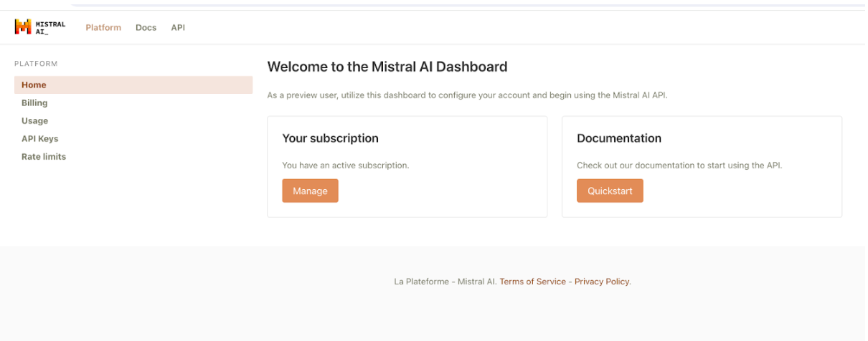Screen dimensions: 868x341
Task: Open the Privacy Policy footer link
Action: pyautogui.click(x=602, y=282)
